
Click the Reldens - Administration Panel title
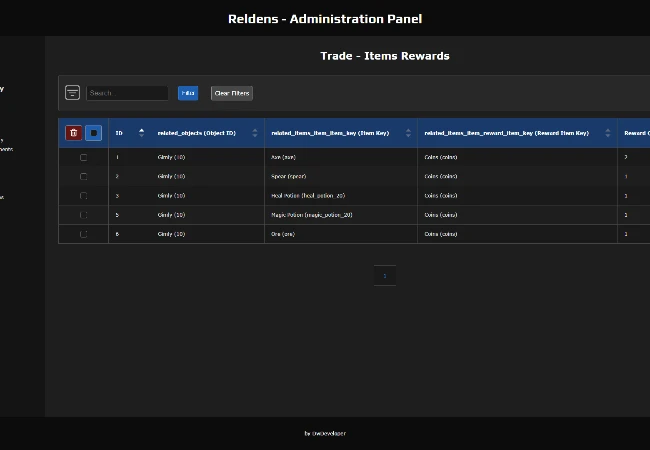[x=325, y=19]
